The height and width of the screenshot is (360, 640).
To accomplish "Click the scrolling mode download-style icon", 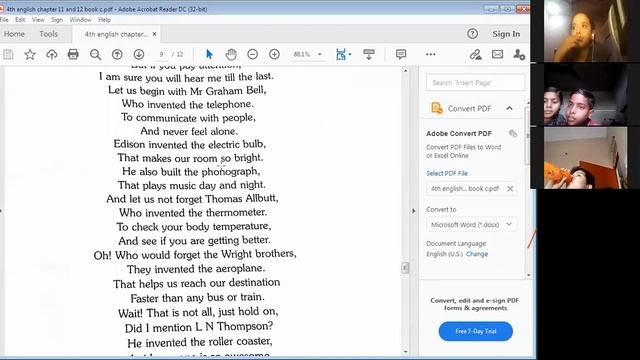I will coord(369,54).
